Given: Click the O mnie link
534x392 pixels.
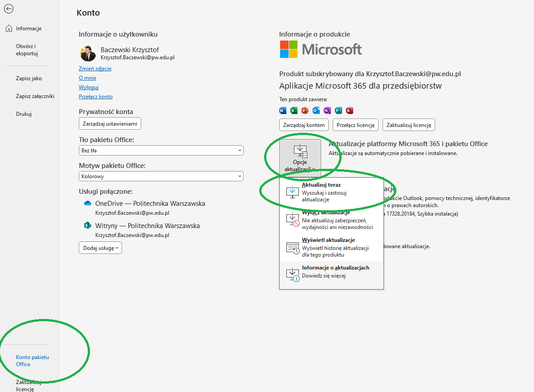Looking at the screenshot, I should pyautogui.click(x=88, y=78).
